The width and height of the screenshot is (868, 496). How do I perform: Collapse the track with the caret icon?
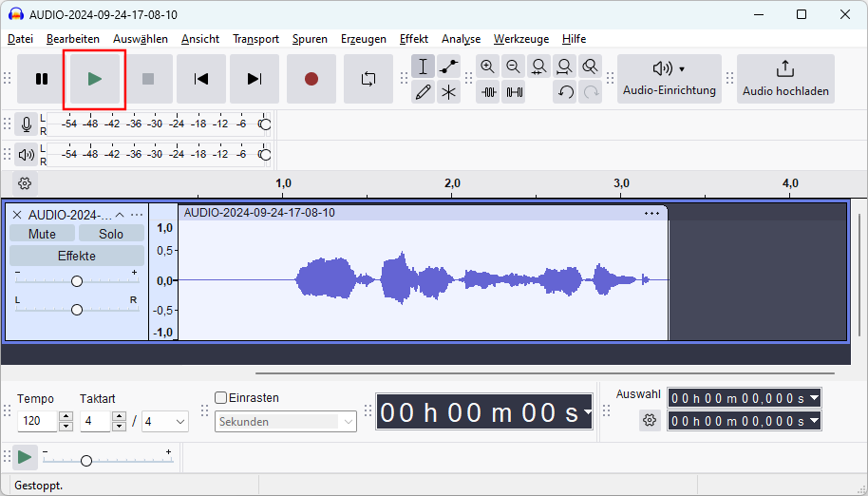coord(119,215)
